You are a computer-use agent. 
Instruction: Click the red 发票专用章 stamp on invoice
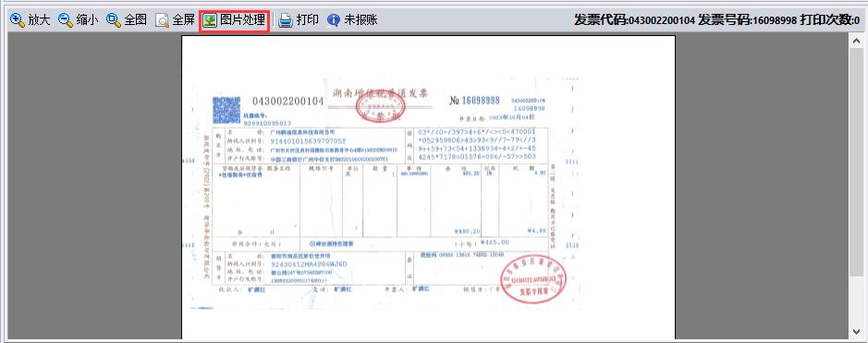tap(533, 278)
